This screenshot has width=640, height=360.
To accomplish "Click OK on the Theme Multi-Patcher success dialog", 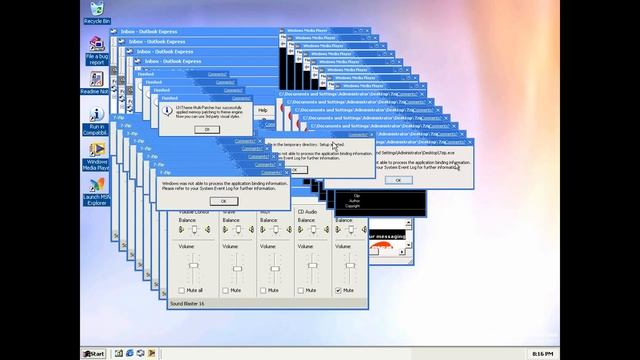I will pos(207,129).
